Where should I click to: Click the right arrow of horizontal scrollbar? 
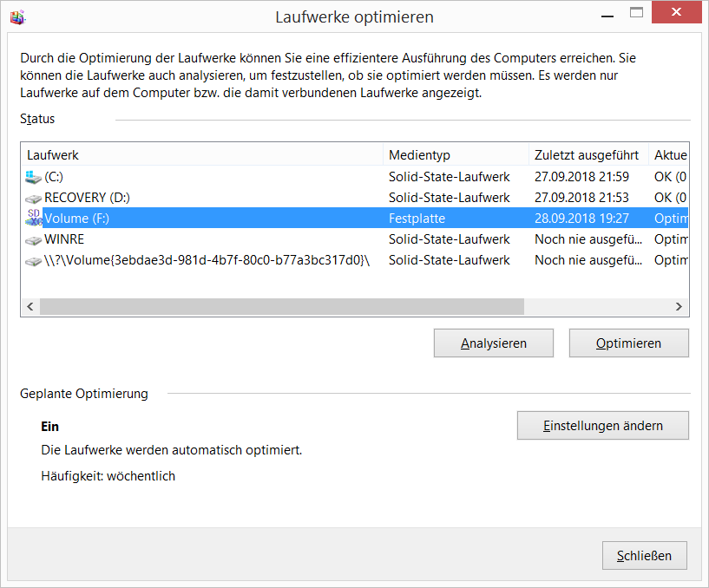(679, 306)
